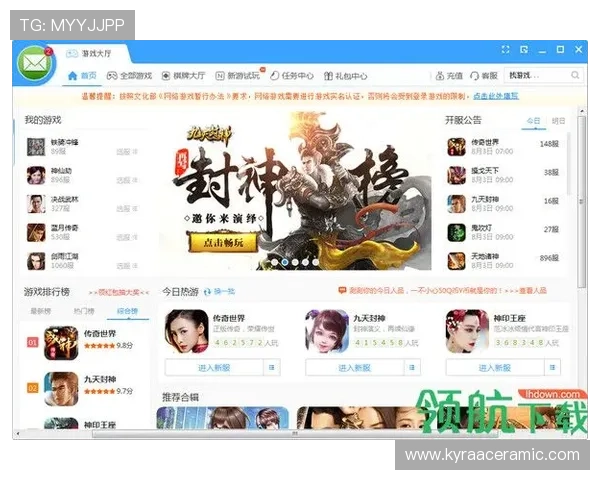Open first 推荐合辑 collection banner

pyautogui.click(x=223, y=417)
